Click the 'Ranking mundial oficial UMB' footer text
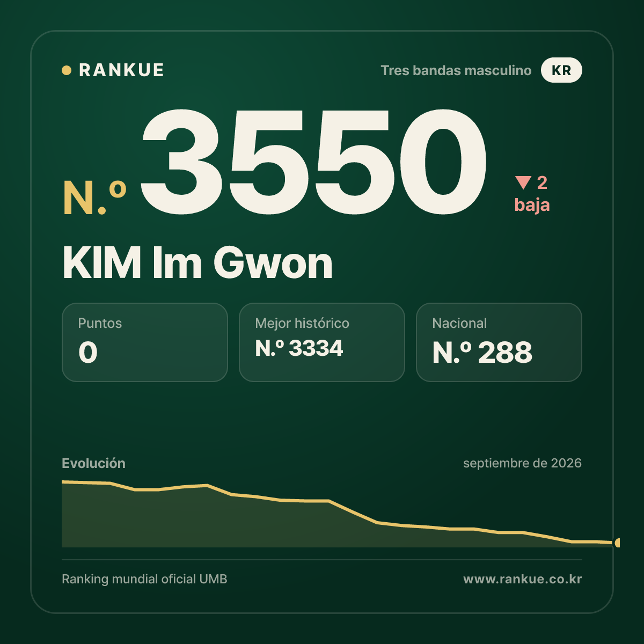This screenshot has height=644, width=644. [144, 579]
